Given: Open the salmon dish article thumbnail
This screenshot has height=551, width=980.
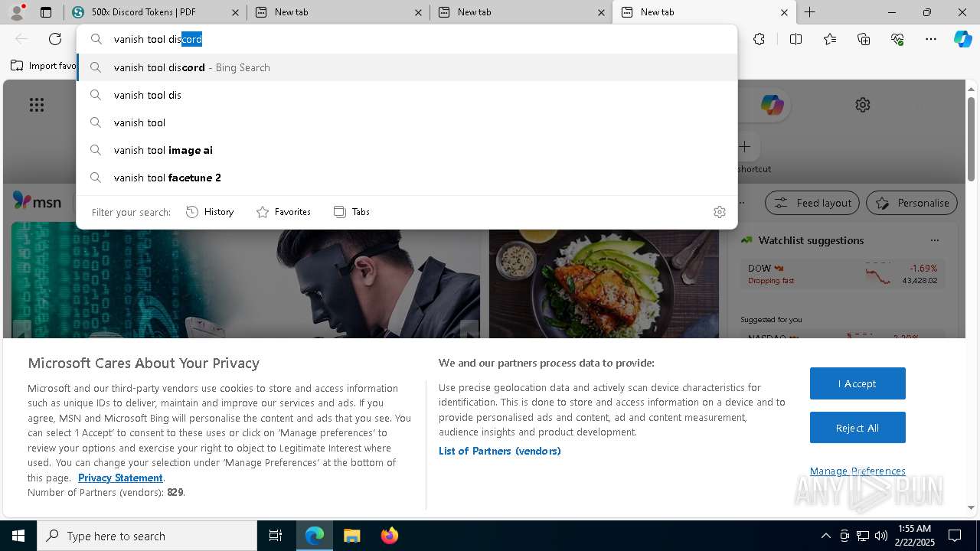Looking at the screenshot, I should pos(603,283).
